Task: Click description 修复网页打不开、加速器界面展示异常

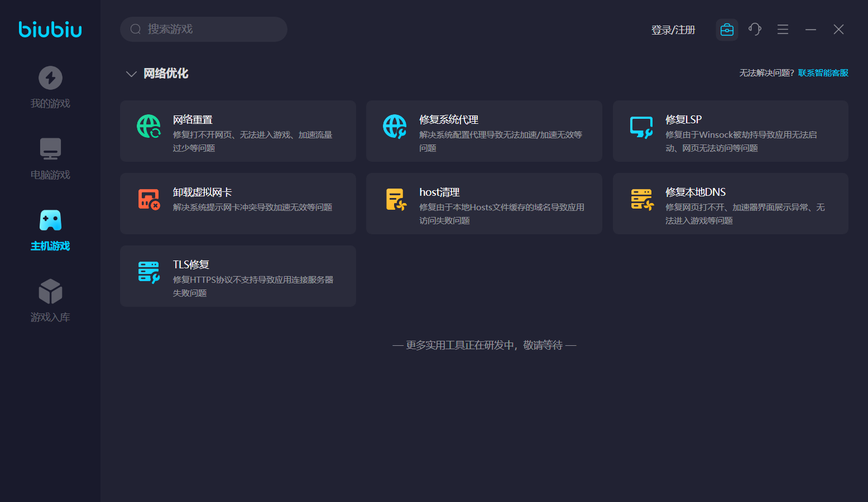Action: coord(745,214)
